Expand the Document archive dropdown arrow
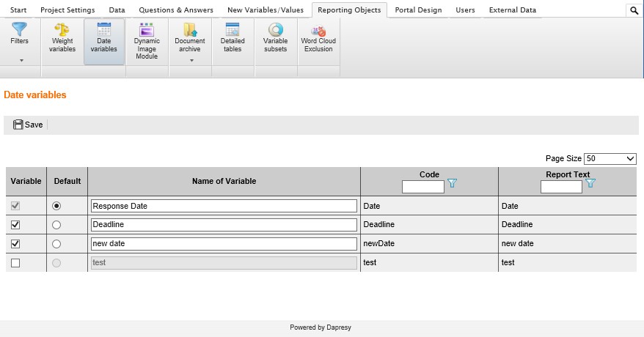 coord(190,60)
